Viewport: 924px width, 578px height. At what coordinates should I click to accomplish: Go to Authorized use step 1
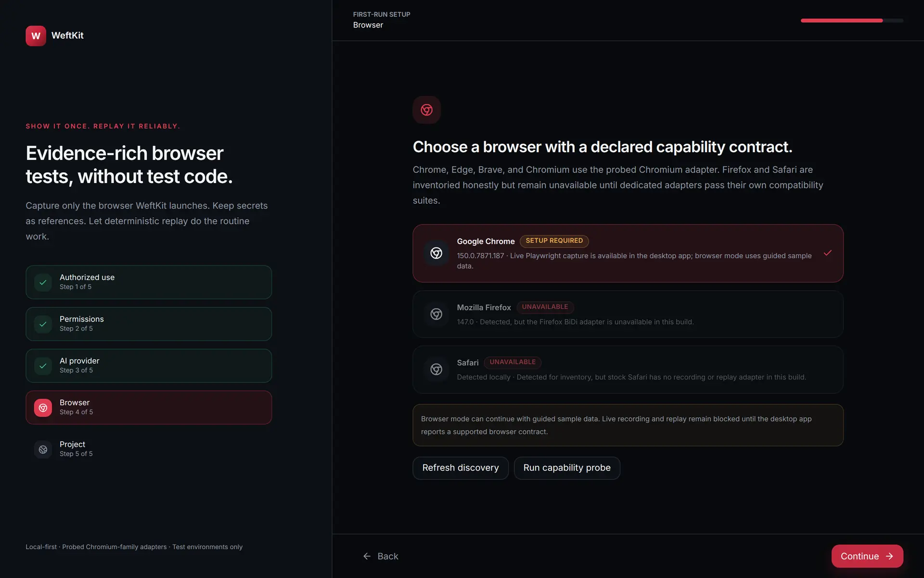pos(149,282)
